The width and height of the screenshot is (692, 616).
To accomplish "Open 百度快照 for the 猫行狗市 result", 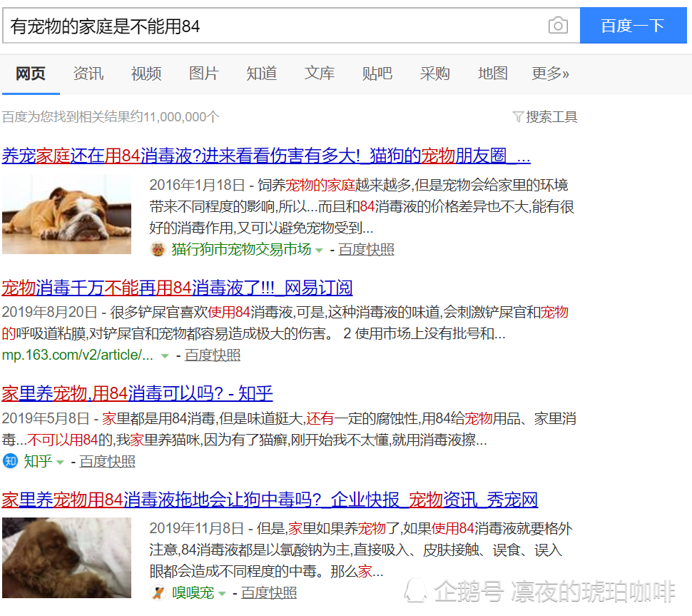I will click(366, 250).
